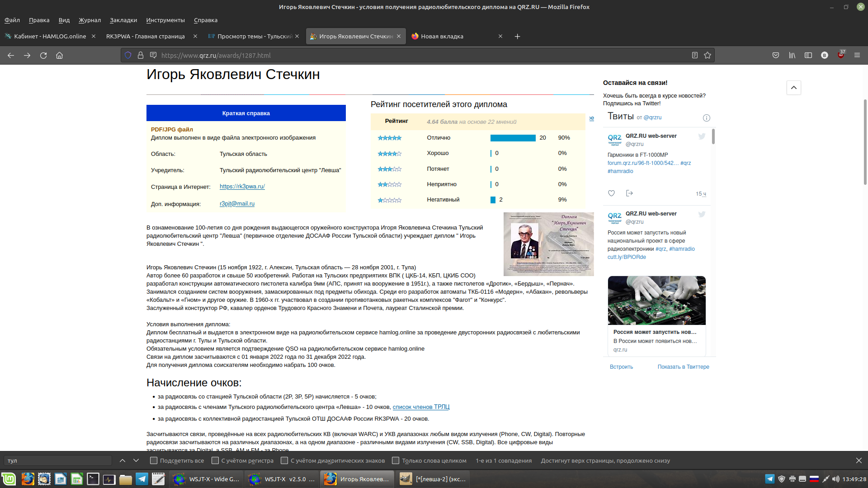This screenshot has width=868, height=488.
Task: Open forum.qrz.ru link in the tweet
Action: [x=643, y=163]
